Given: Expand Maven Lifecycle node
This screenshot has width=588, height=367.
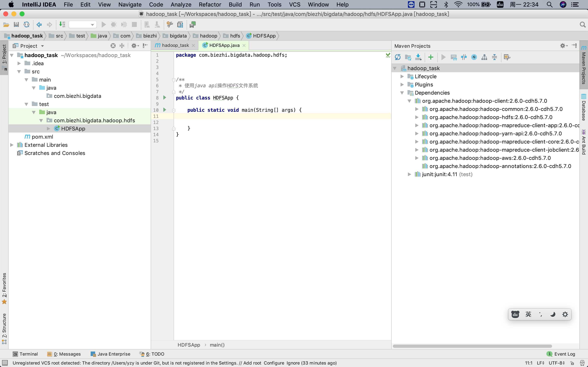Looking at the screenshot, I should [x=402, y=76].
